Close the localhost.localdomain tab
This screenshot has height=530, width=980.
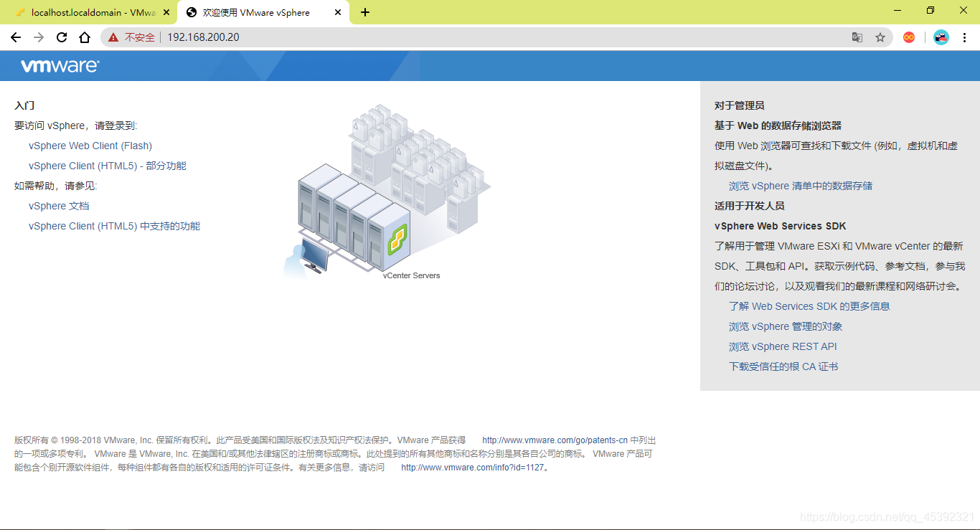166,12
